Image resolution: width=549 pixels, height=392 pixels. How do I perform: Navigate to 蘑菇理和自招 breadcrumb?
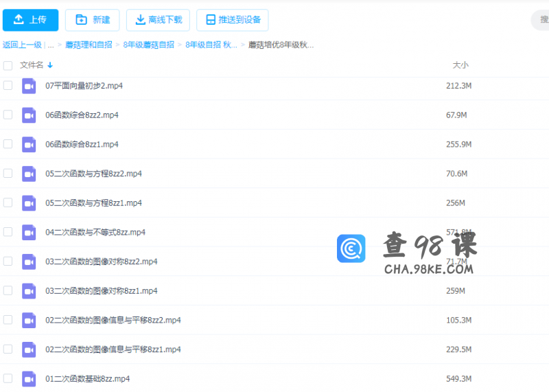tap(89, 45)
